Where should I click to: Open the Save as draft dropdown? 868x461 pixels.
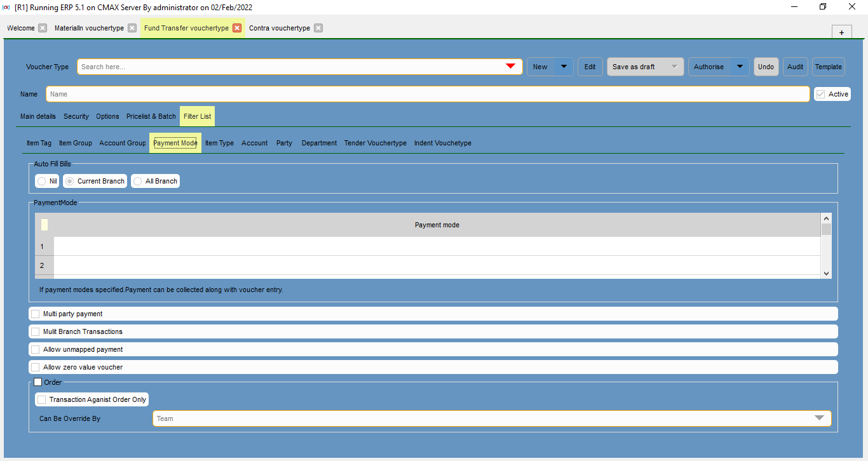646,67
